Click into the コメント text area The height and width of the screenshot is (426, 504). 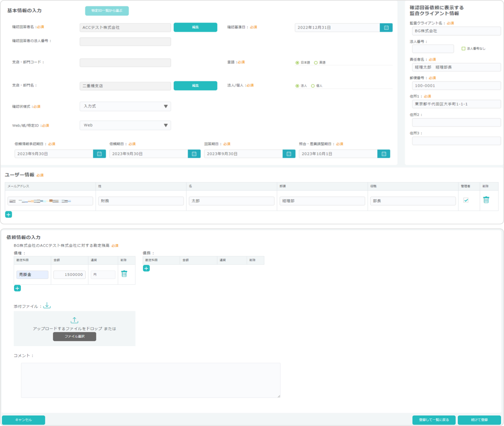(151, 380)
